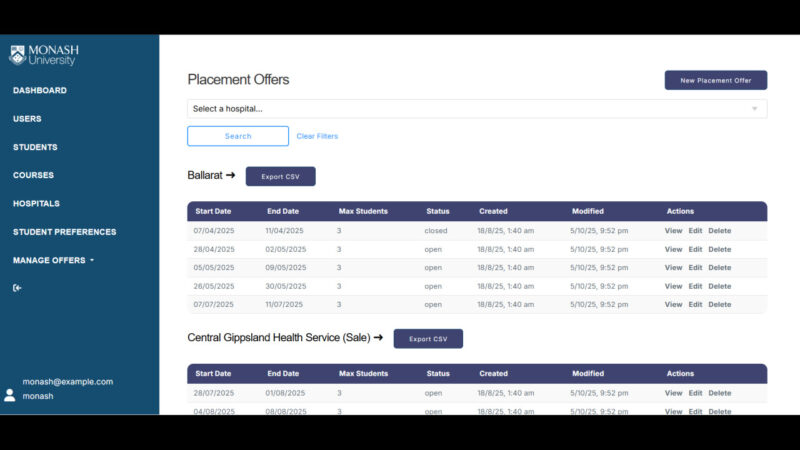Edit the Ballarat offer starting 28/04/2025
The width and height of the screenshot is (800, 450).
(695, 249)
